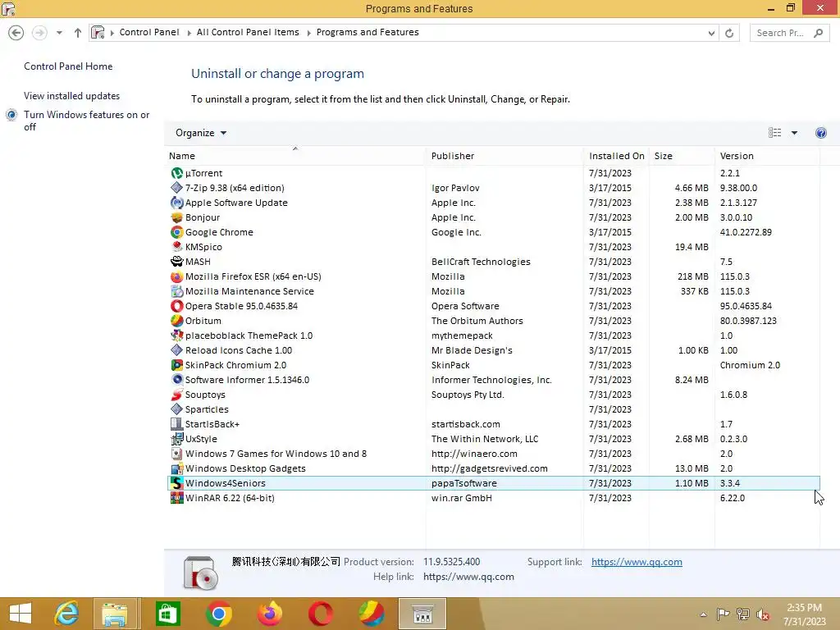The image size is (840, 630).
Task: Sort by the Size column header
Action: pyautogui.click(x=682, y=156)
